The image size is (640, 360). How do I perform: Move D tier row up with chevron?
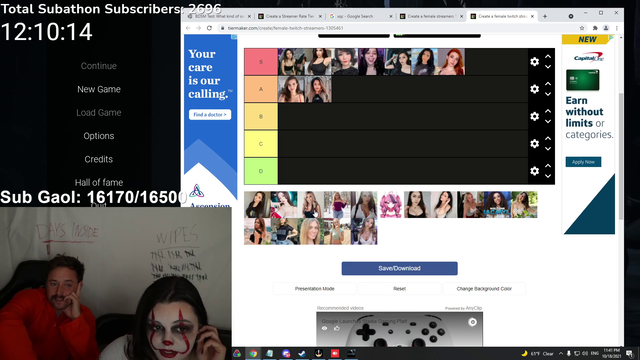click(x=548, y=166)
